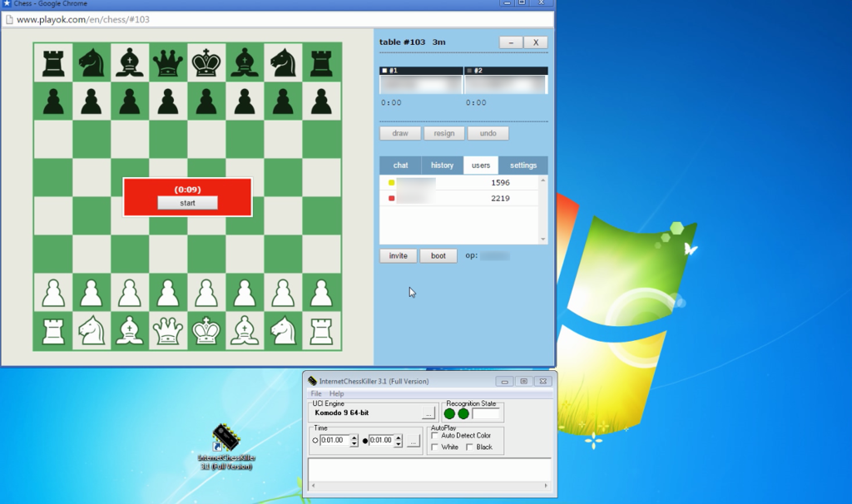Click the log scrollbar's left arrow
Image resolution: width=852 pixels, height=504 pixels.
(x=313, y=486)
